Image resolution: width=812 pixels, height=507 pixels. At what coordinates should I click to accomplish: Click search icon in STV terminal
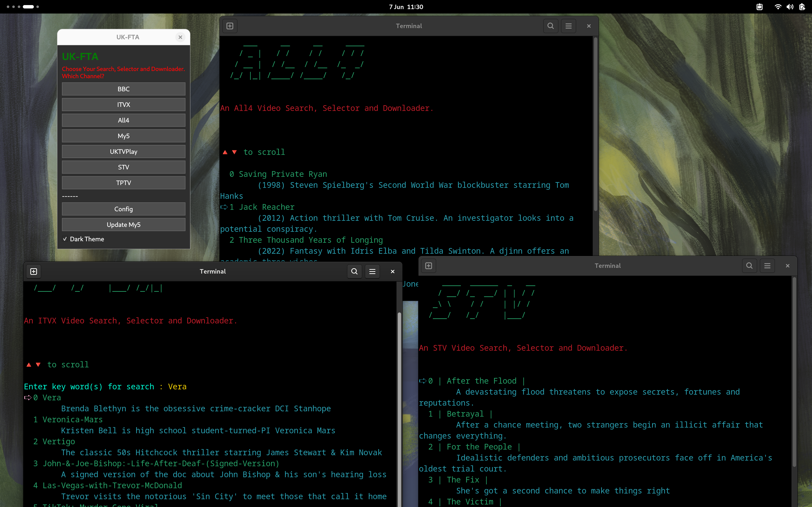749,266
